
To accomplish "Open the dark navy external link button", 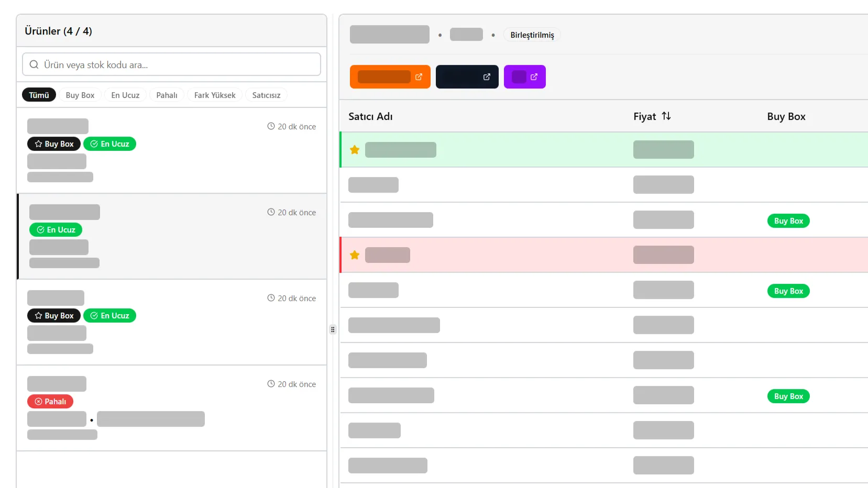I will click(467, 77).
